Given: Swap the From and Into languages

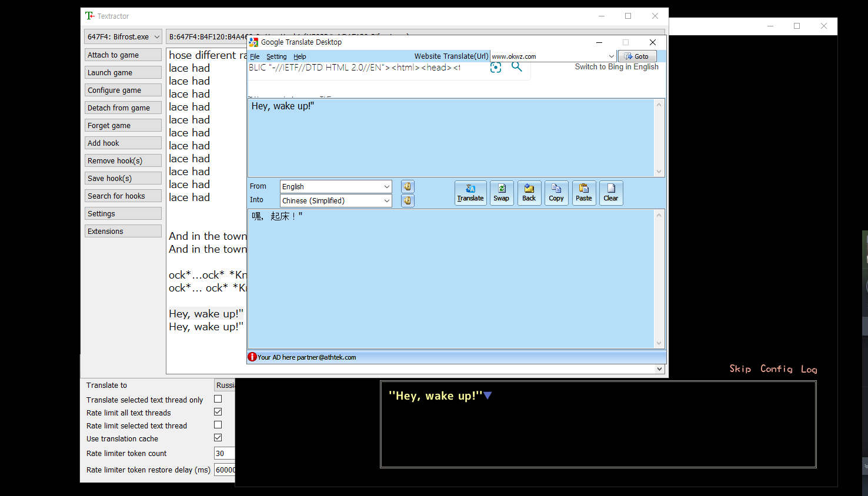Looking at the screenshot, I should click(x=502, y=193).
